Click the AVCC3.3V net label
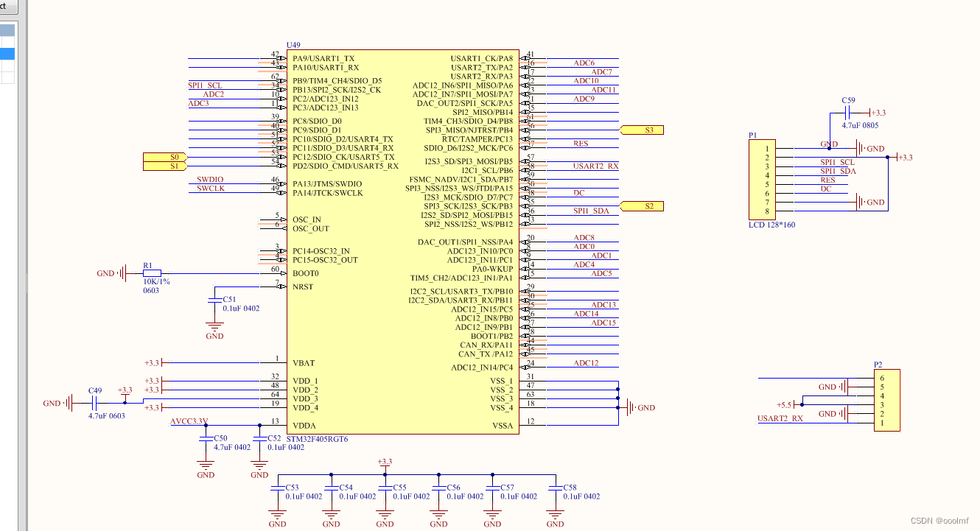980x531 pixels. click(189, 421)
